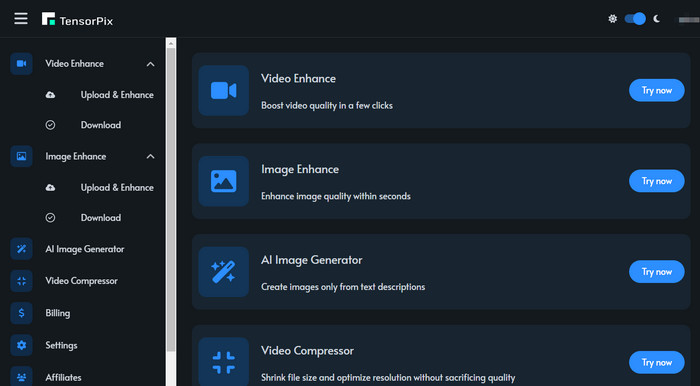
Task: Click 'Create images only from text descriptions'
Action: tap(343, 287)
